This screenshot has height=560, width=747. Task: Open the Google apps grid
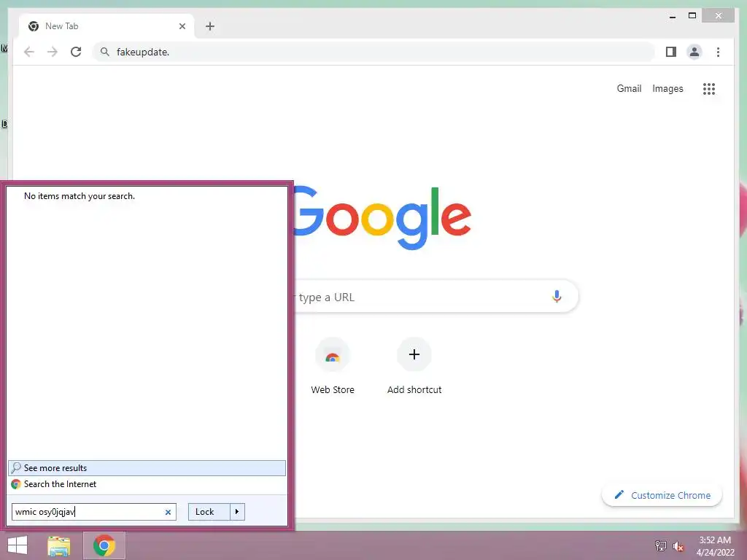click(709, 88)
